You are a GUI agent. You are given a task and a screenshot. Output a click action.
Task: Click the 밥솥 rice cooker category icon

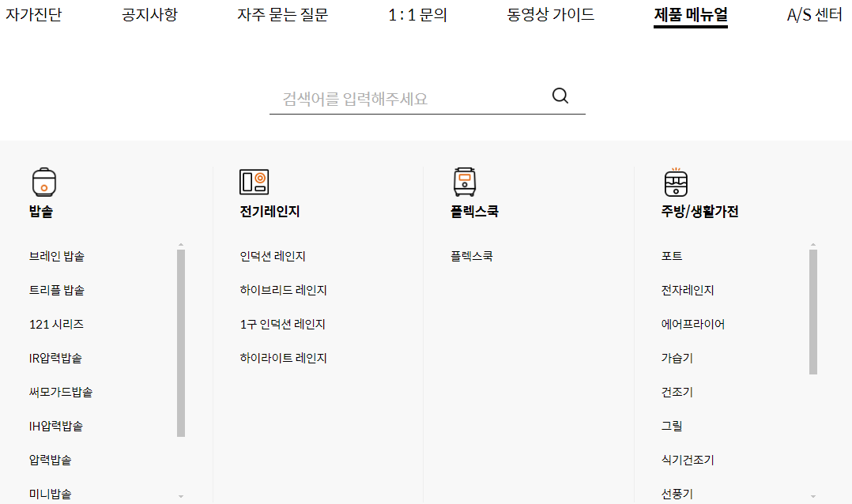click(x=44, y=182)
